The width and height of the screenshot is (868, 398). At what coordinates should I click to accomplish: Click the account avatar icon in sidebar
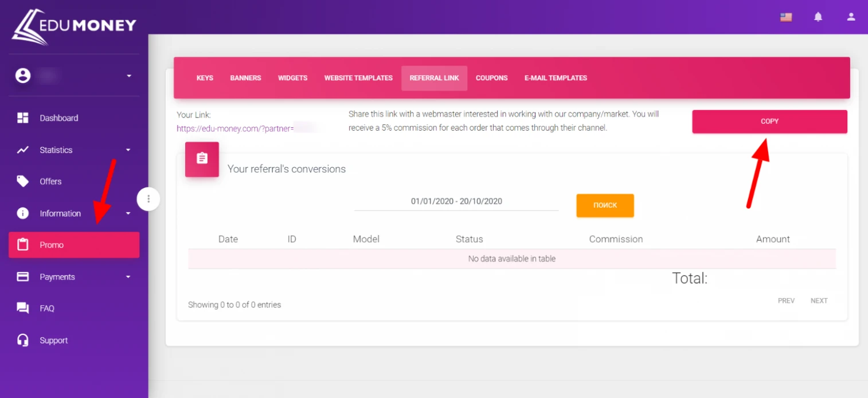pos(23,75)
